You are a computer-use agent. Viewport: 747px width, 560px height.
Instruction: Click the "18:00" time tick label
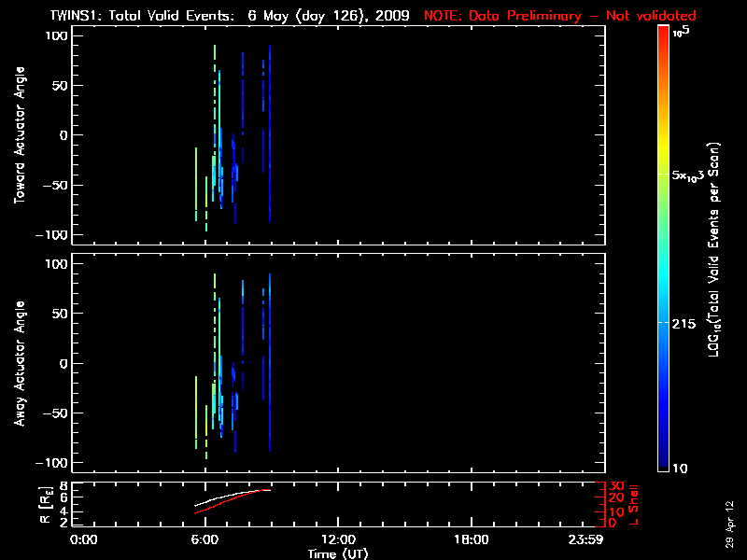[472, 539]
